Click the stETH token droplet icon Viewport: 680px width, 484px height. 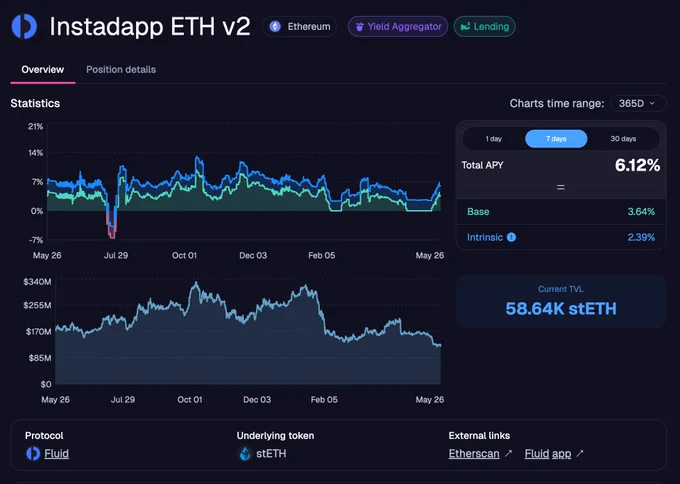pos(245,454)
